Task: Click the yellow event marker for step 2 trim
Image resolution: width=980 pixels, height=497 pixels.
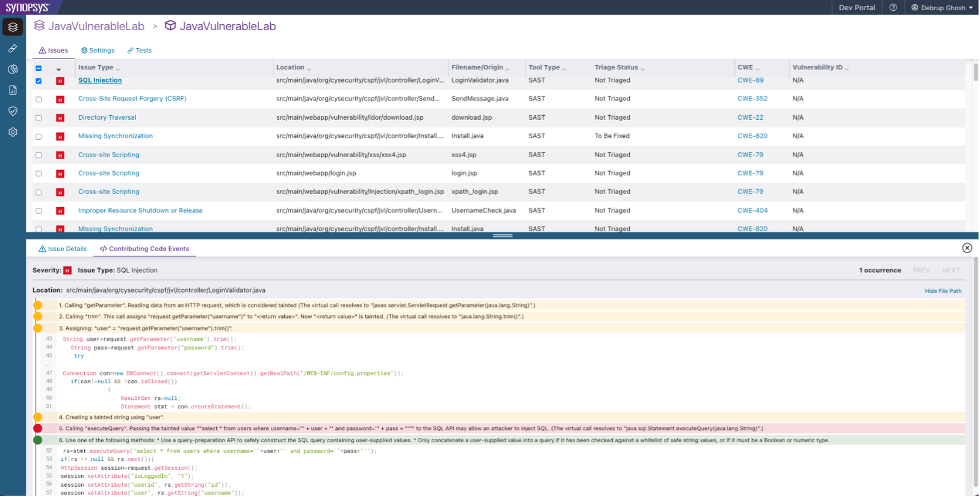Action: [x=37, y=316]
